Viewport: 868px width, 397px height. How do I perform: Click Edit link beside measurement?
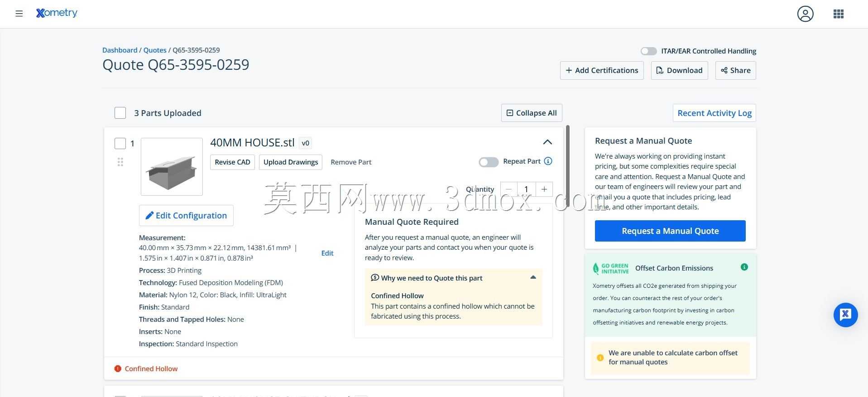click(327, 253)
